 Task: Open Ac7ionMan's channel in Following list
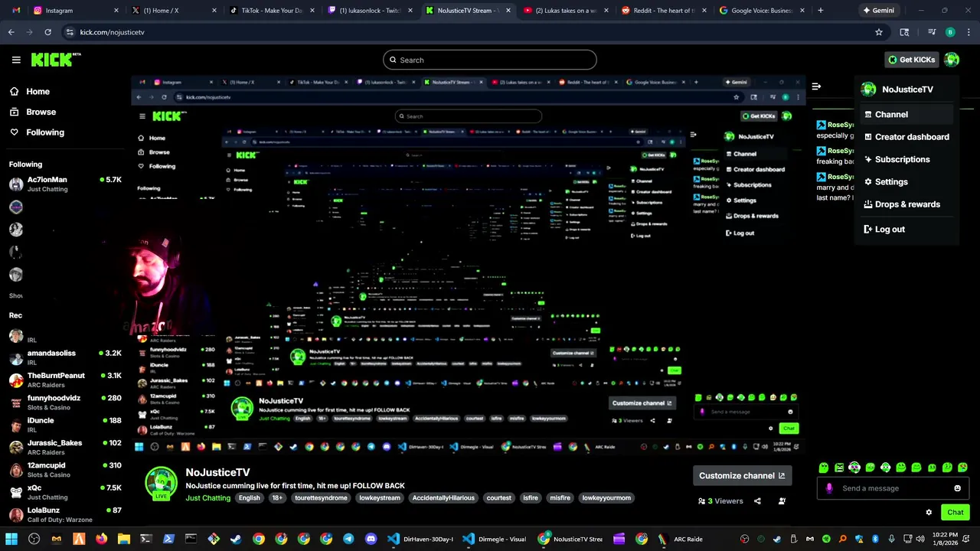[64, 184]
